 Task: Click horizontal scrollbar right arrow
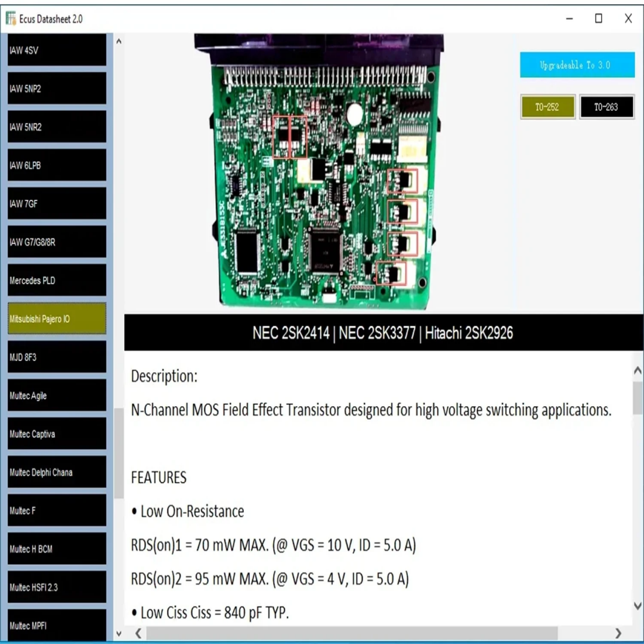pyautogui.click(x=618, y=633)
